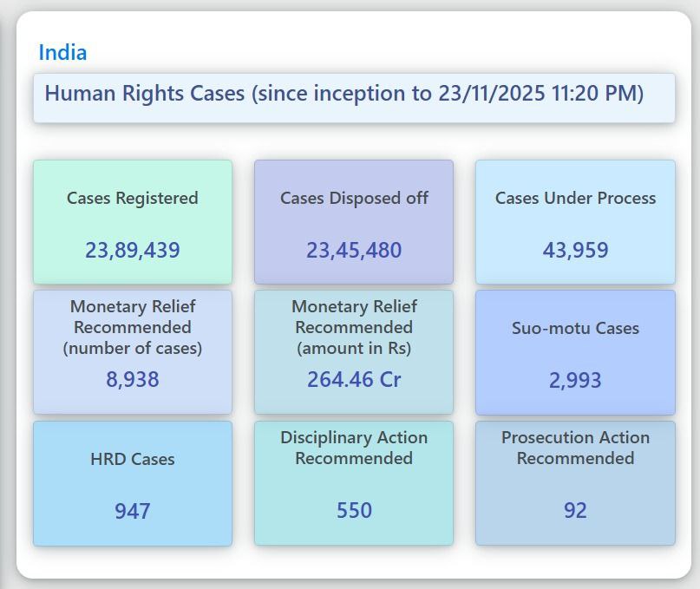700x589 pixels.
Task: Select the Prosecution Action Recommended label
Action: coord(575,448)
